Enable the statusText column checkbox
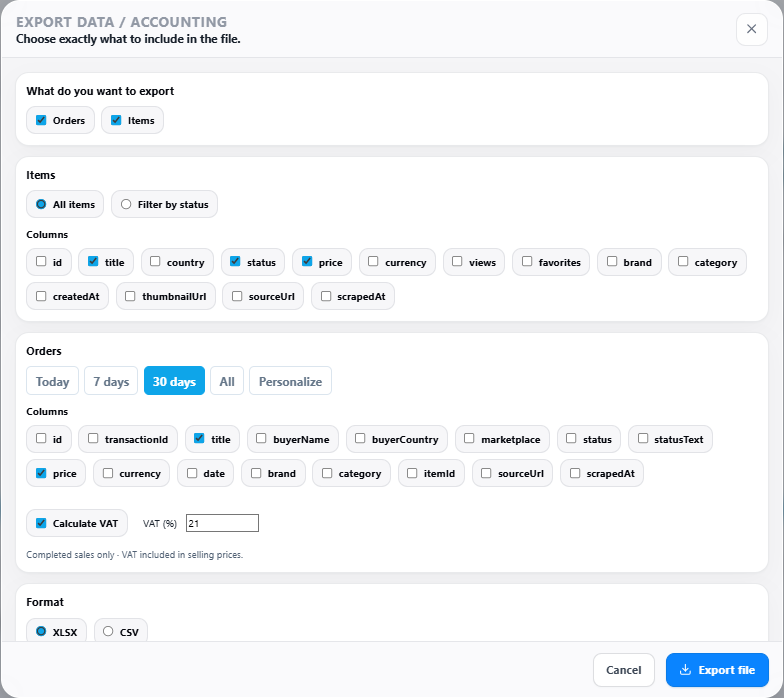The height and width of the screenshot is (698, 784). pos(643,438)
